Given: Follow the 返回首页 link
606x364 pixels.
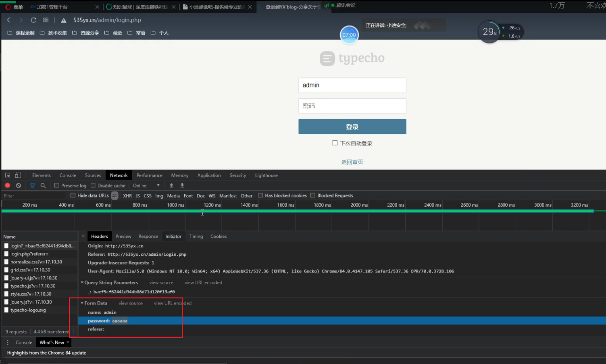Looking at the screenshot, I should pyautogui.click(x=352, y=162).
